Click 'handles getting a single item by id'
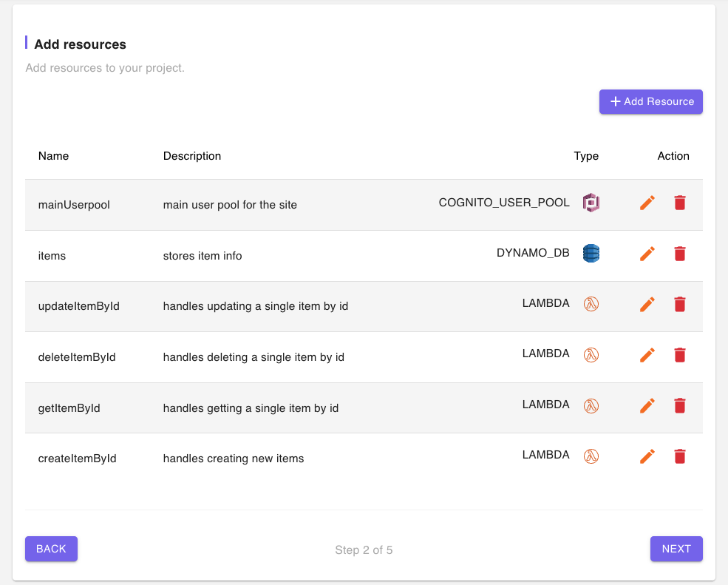The height and width of the screenshot is (585, 728). pyautogui.click(x=251, y=408)
